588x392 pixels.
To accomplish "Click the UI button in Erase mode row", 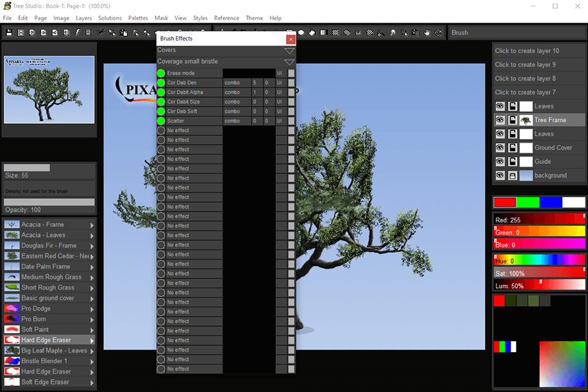I will [x=280, y=73].
